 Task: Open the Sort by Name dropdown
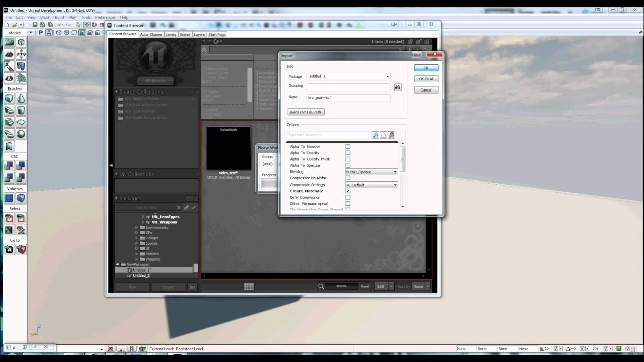click(x=421, y=286)
